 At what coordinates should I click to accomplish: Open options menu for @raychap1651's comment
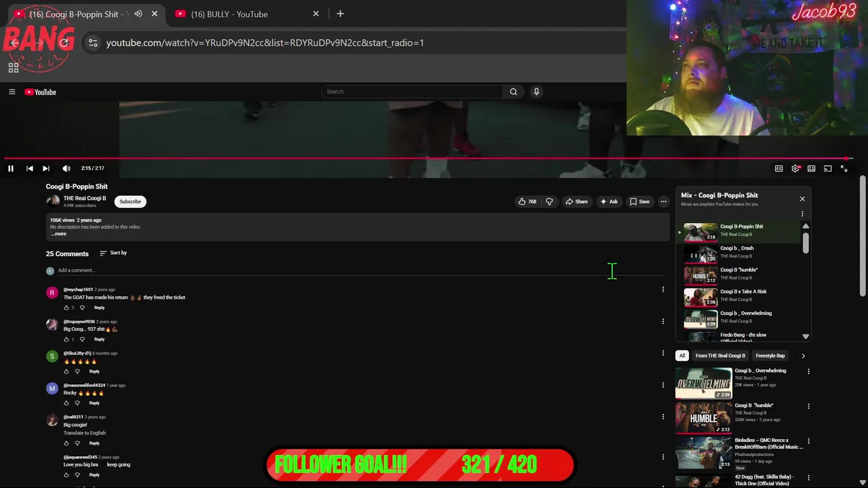click(x=663, y=289)
